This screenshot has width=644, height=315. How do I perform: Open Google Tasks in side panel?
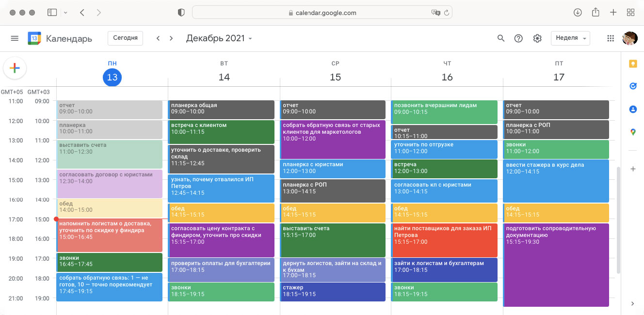tap(632, 86)
